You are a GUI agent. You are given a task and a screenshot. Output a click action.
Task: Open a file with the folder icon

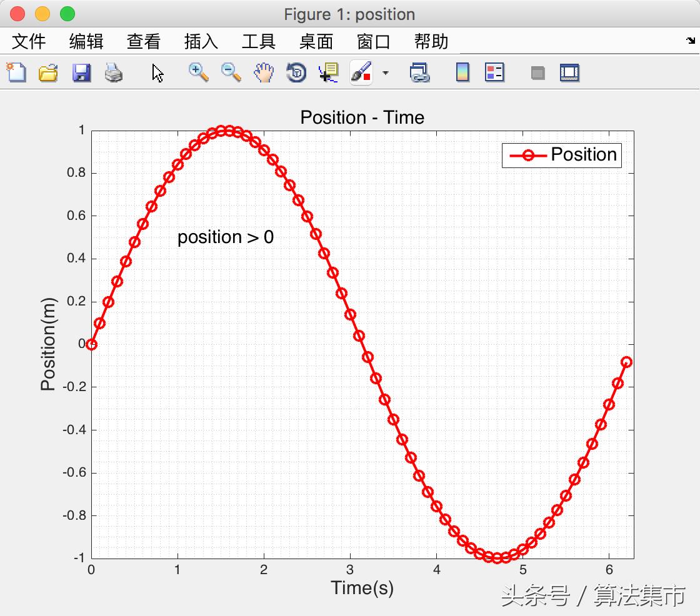[x=49, y=72]
